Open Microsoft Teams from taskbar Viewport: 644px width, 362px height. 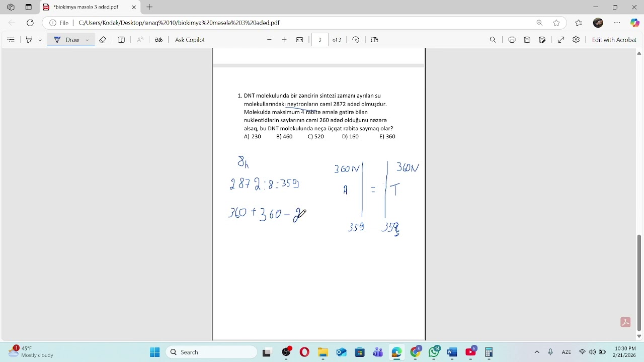pos(378,352)
